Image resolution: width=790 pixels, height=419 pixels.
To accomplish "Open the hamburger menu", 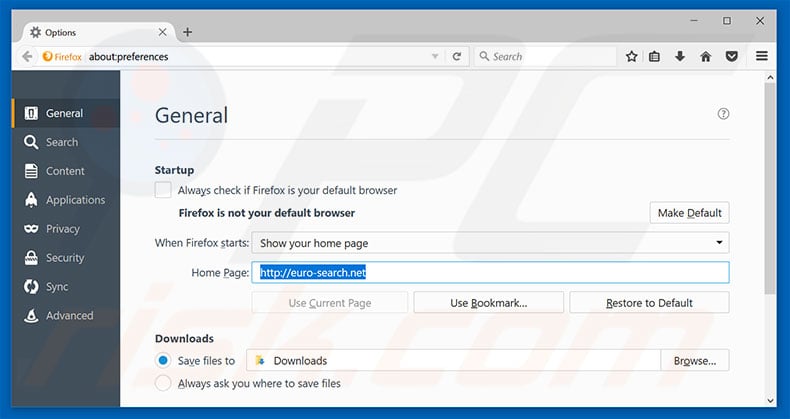I will tap(762, 56).
